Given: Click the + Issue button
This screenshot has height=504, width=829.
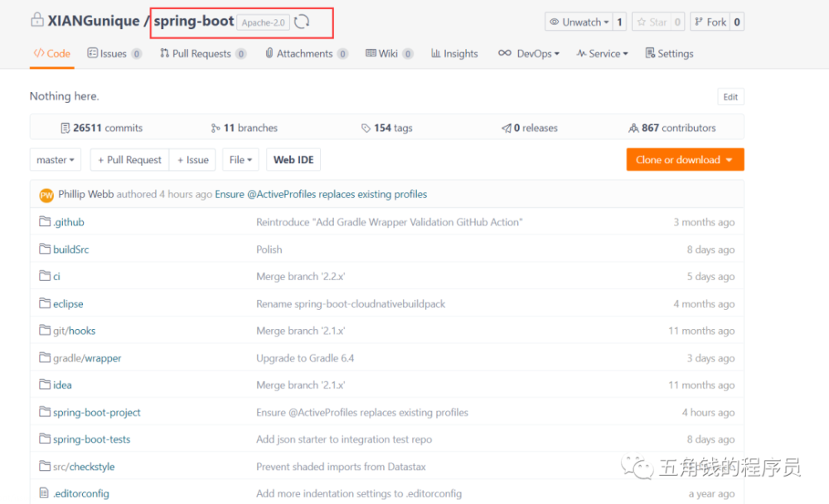Looking at the screenshot, I should coord(192,160).
